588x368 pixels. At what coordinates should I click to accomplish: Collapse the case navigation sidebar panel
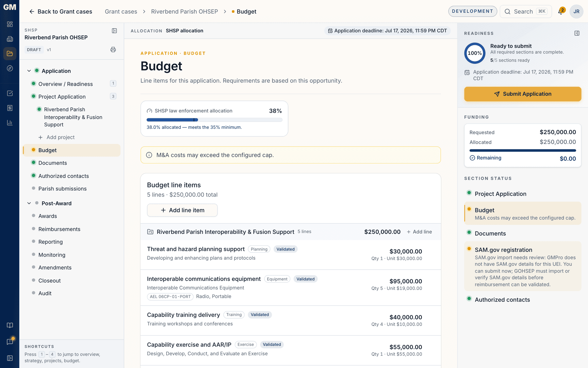coord(114,31)
